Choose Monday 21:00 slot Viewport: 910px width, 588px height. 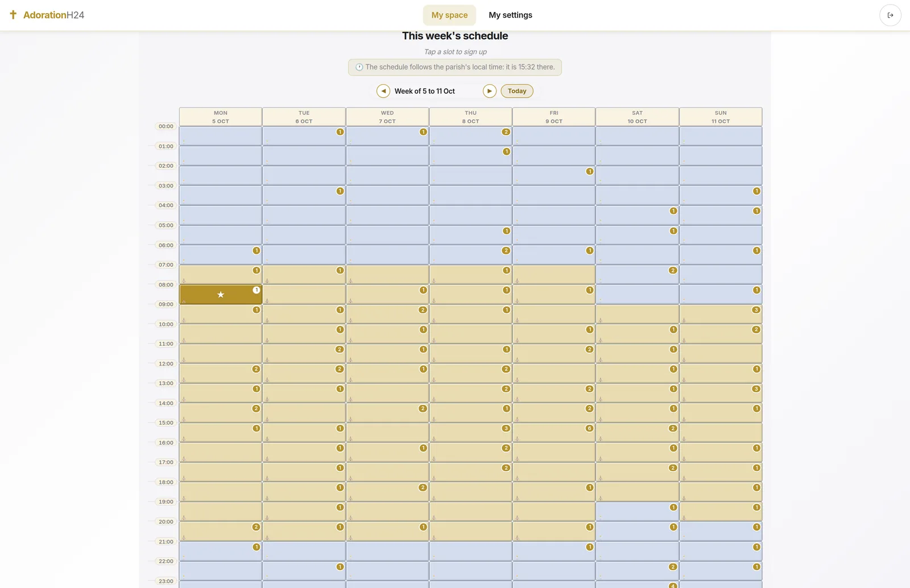(x=221, y=551)
